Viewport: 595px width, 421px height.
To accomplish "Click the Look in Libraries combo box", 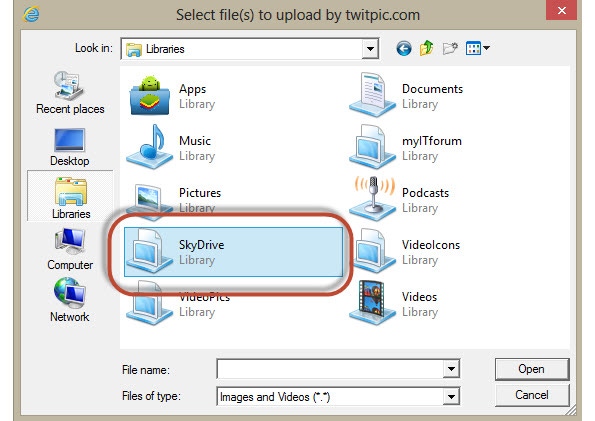I will coord(250,49).
